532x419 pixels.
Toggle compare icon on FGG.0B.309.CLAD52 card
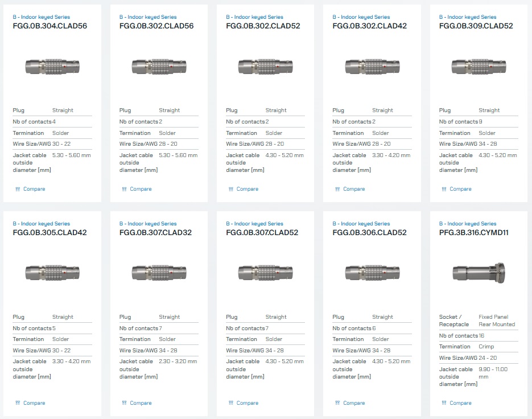click(x=443, y=189)
